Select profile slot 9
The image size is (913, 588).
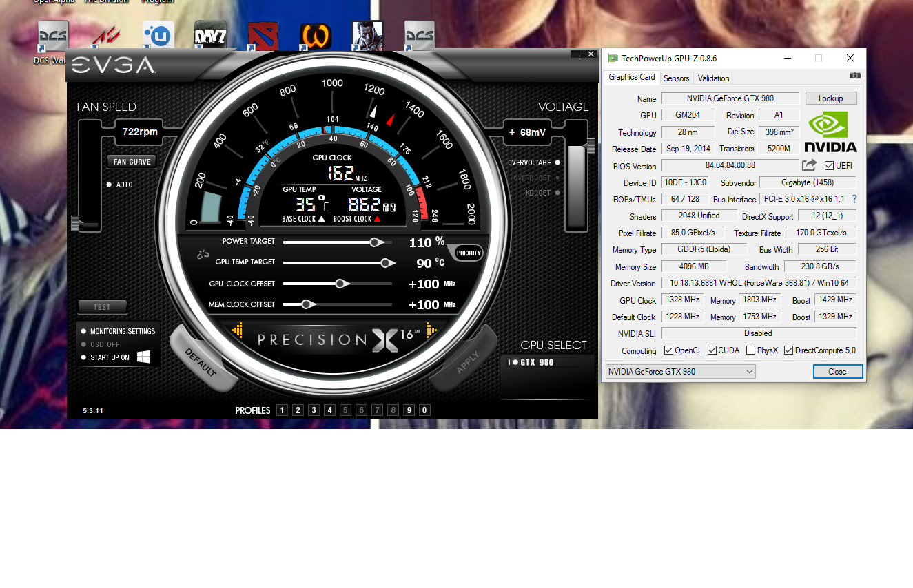409,410
